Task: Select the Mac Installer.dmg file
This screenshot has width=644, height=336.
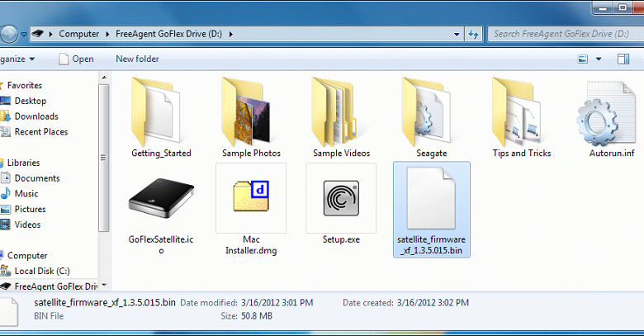Action: click(x=251, y=210)
